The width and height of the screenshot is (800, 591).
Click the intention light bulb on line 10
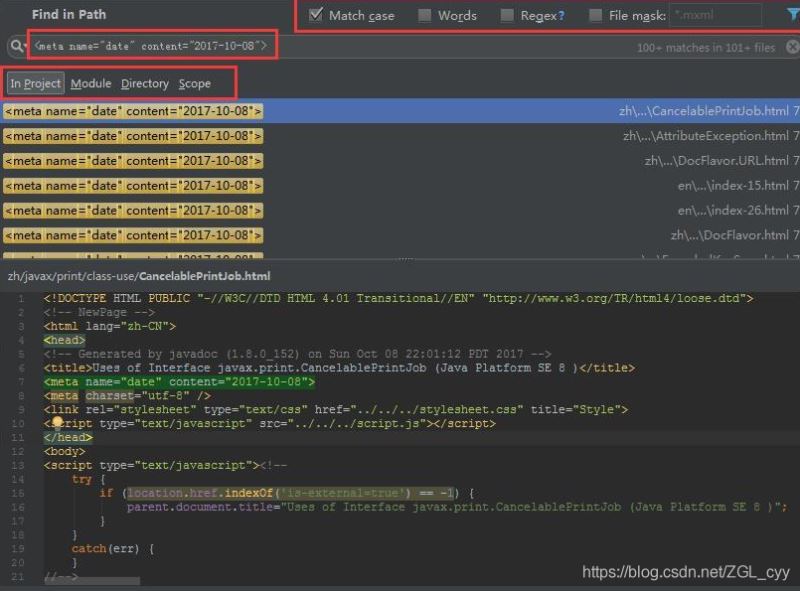[x=58, y=422]
